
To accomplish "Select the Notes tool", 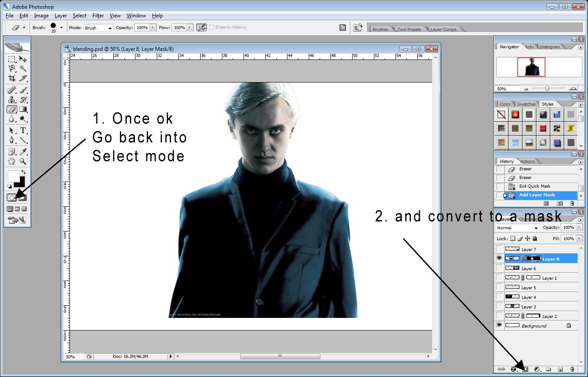I will click(x=12, y=152).
